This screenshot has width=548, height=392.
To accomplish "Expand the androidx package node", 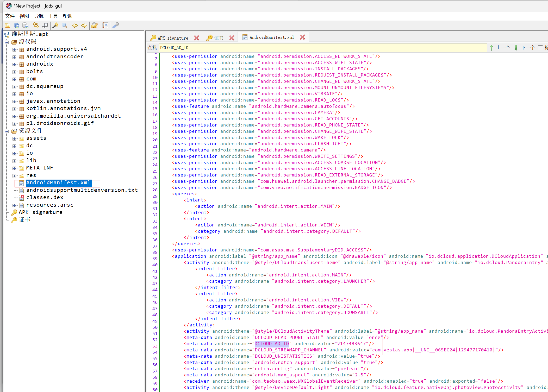I will (x=14, y=64).
